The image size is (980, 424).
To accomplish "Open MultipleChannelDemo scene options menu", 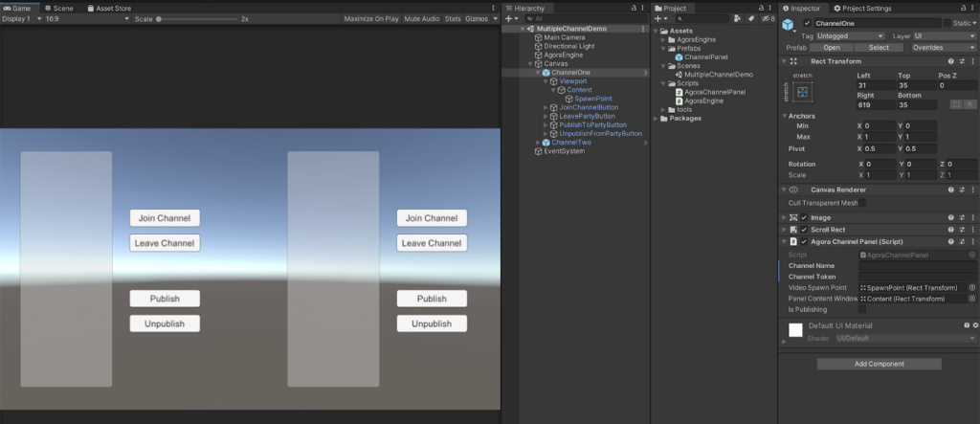I will pyautogui.click(x=643, y=29).
